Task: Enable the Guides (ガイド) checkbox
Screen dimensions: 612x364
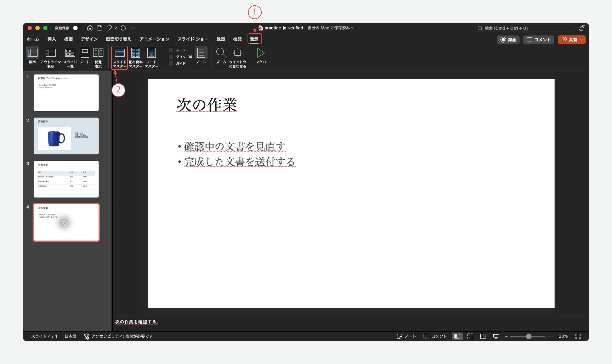Action: (x=171, y=63)
